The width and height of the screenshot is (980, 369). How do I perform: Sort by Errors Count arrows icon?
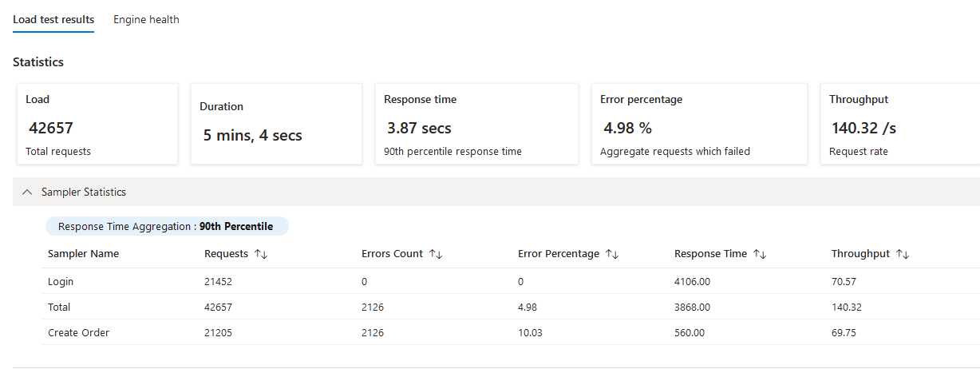436,254
